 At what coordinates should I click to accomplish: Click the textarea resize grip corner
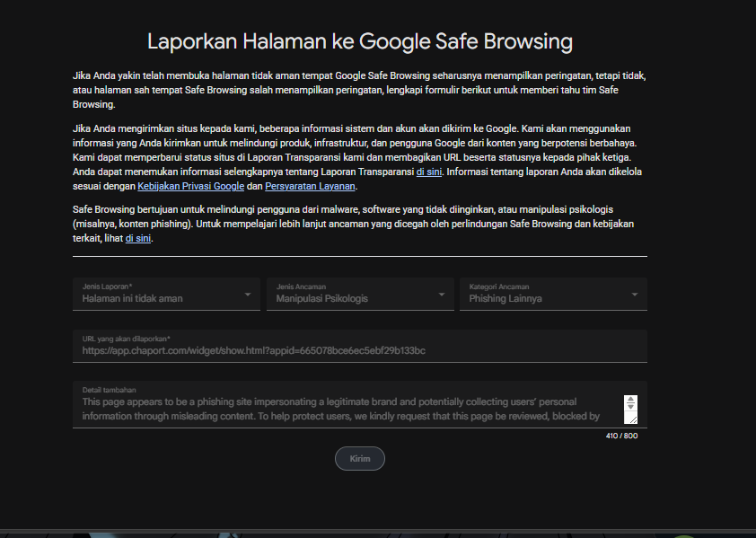[x=633, y=419]
